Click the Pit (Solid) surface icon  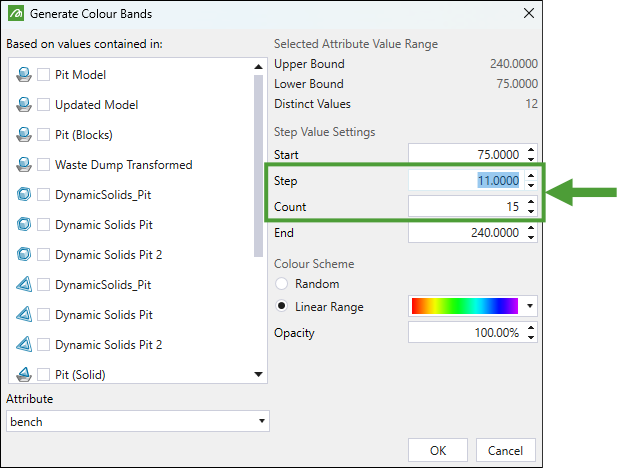click(24, 374)
